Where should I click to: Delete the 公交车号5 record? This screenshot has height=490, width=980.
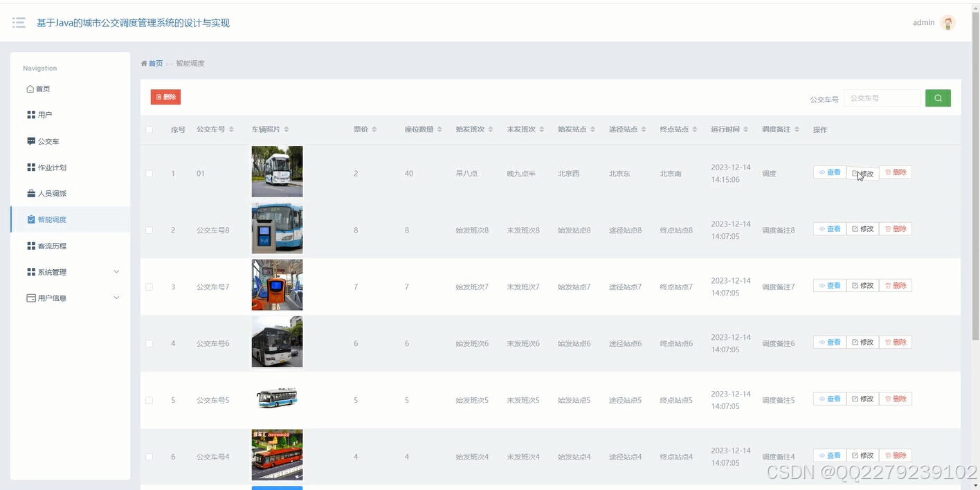(896, 399)
